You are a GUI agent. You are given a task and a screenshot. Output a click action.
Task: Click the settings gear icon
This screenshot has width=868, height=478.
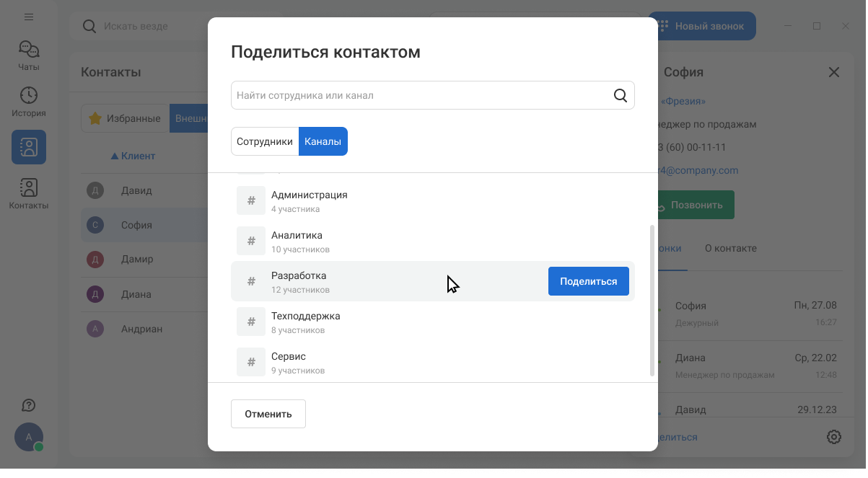pos(834,437)
